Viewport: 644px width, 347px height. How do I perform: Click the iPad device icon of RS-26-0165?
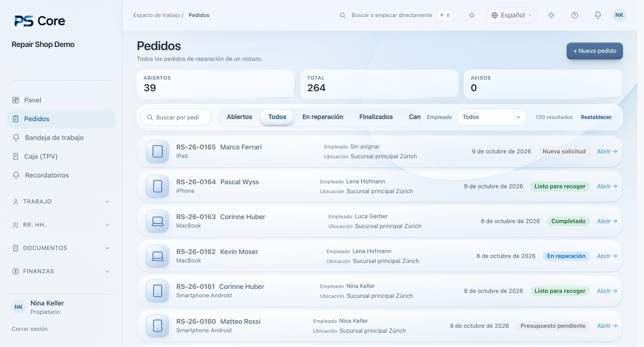point(157,151)
